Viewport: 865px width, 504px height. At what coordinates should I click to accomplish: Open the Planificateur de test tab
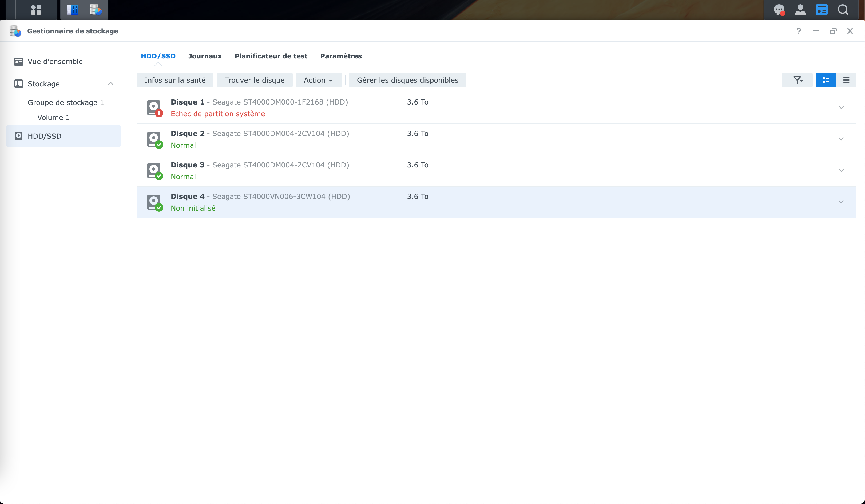coord(271,56)
